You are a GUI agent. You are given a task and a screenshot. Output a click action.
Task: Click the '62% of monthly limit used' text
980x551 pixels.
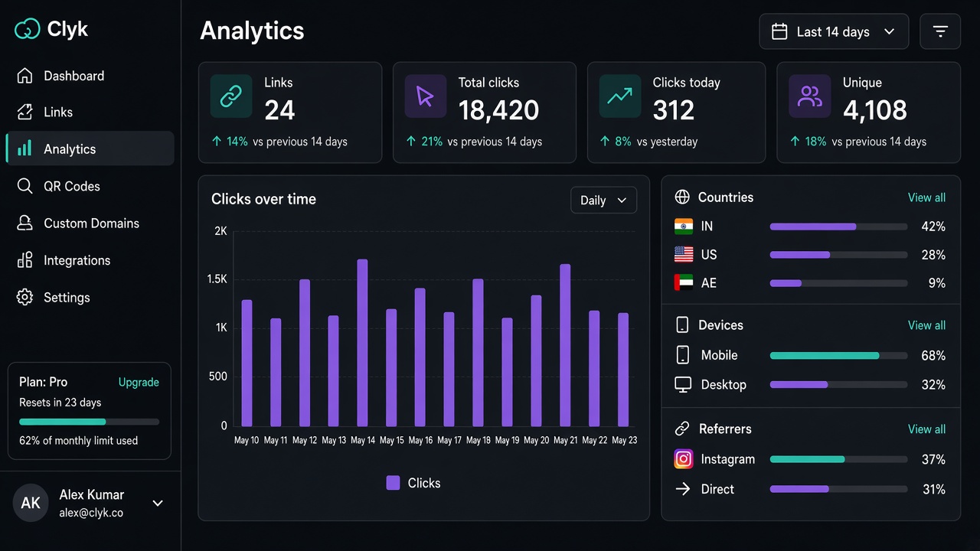click(78, 441)
